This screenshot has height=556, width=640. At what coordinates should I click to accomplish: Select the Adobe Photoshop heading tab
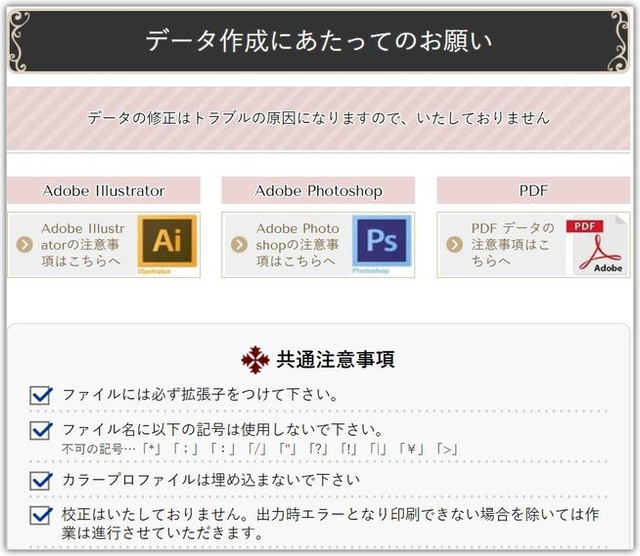318,190
